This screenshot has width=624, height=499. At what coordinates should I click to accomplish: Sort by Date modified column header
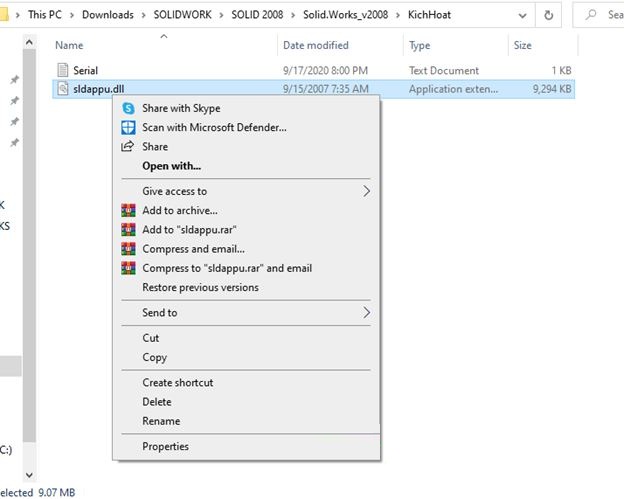316,45
